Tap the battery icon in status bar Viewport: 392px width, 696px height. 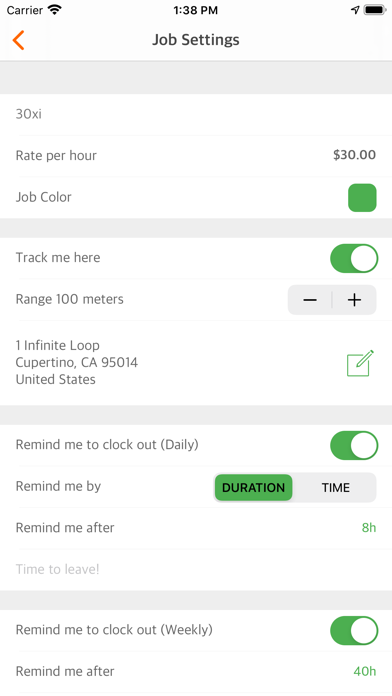[375, 10]
